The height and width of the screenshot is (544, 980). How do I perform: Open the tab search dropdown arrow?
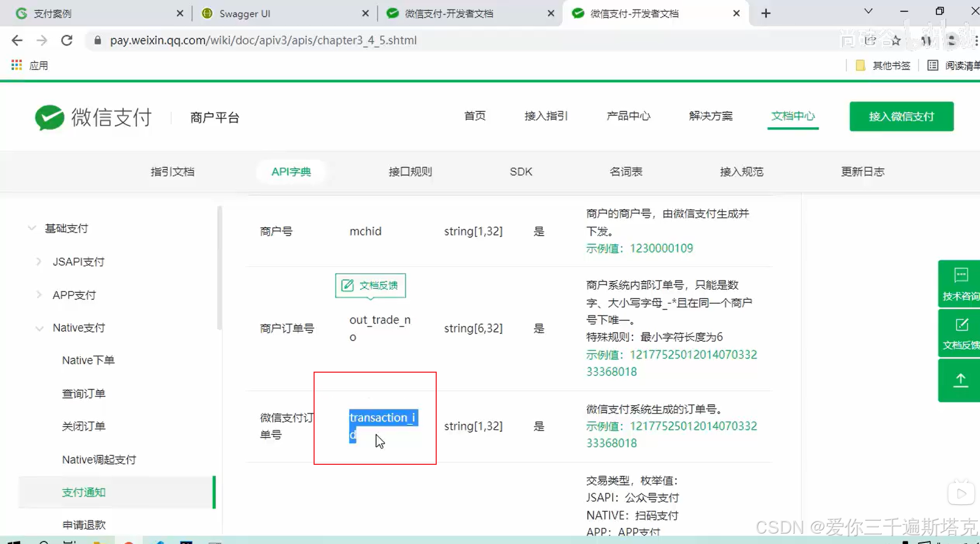click(x=868, y=11)
